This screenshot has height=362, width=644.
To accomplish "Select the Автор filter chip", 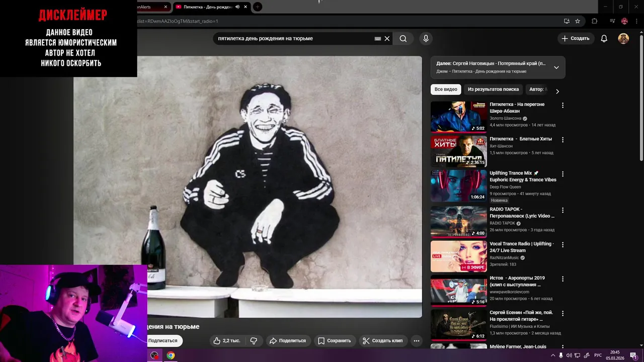I will (x=537, y=89).
